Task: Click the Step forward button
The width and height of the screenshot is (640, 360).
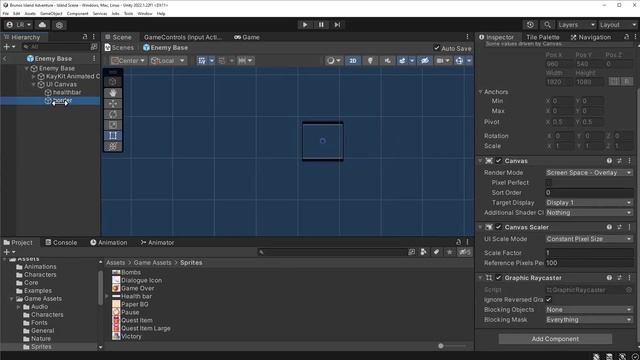Action: (337, 24)
